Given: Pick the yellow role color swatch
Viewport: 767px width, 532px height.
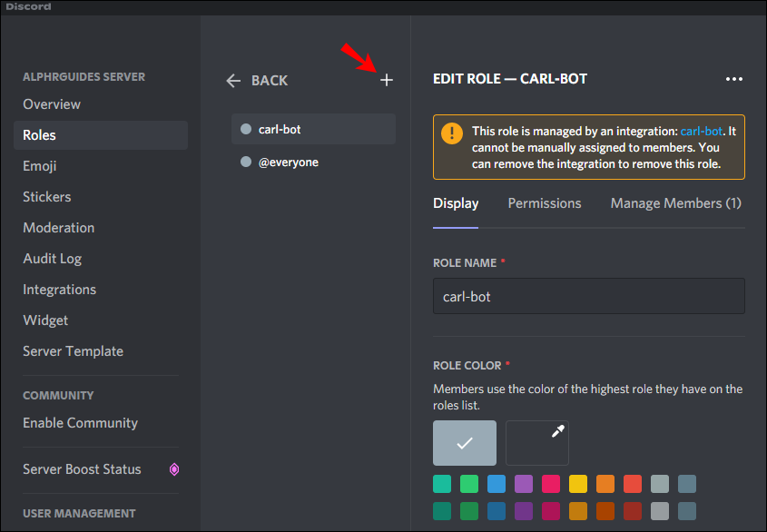Looking at the screenshot, I should click(x=578, y=484).
